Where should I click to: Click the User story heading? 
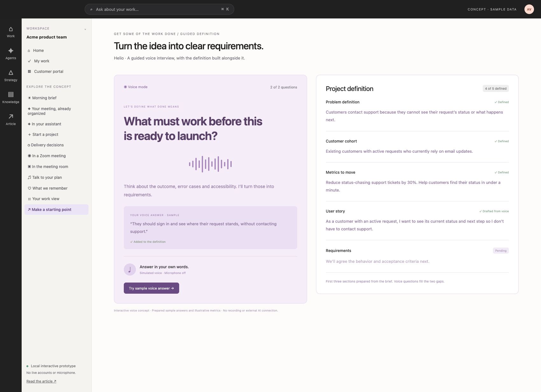[x=335, y=211]
